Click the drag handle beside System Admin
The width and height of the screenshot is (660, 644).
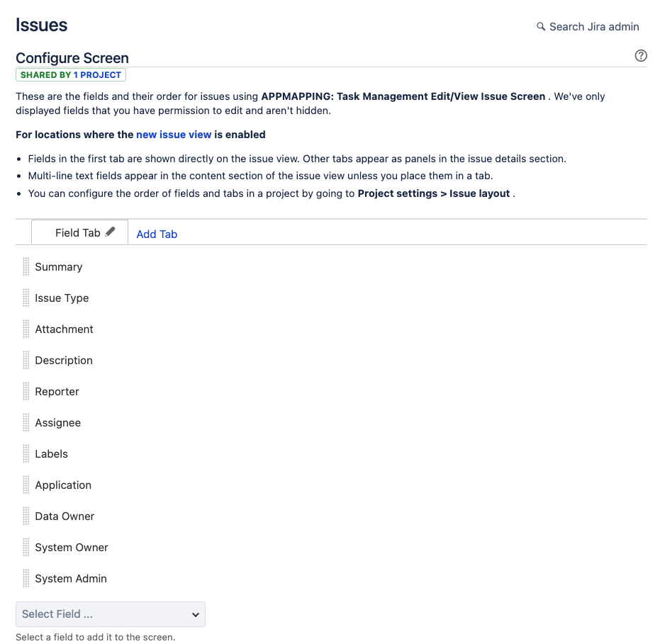click(26, 578)
